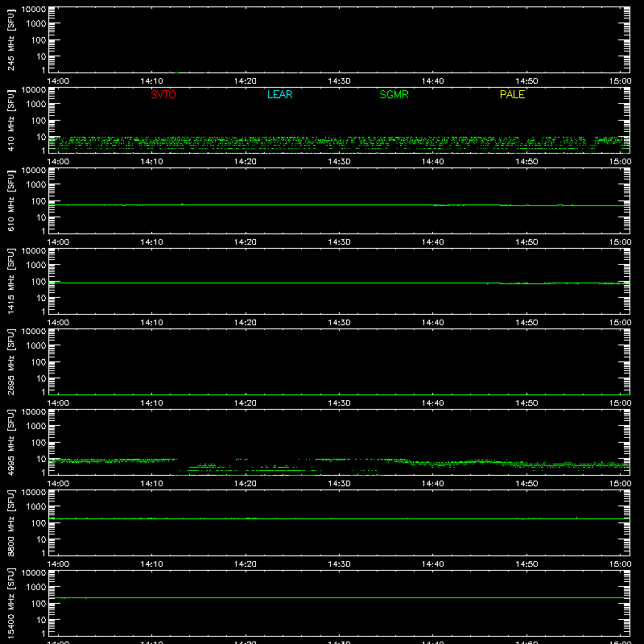644x644 pixels.
Task: Click the 1000 tick label on 2695 MHz plot
Action: pyautogui.click(x=36, y=346)
